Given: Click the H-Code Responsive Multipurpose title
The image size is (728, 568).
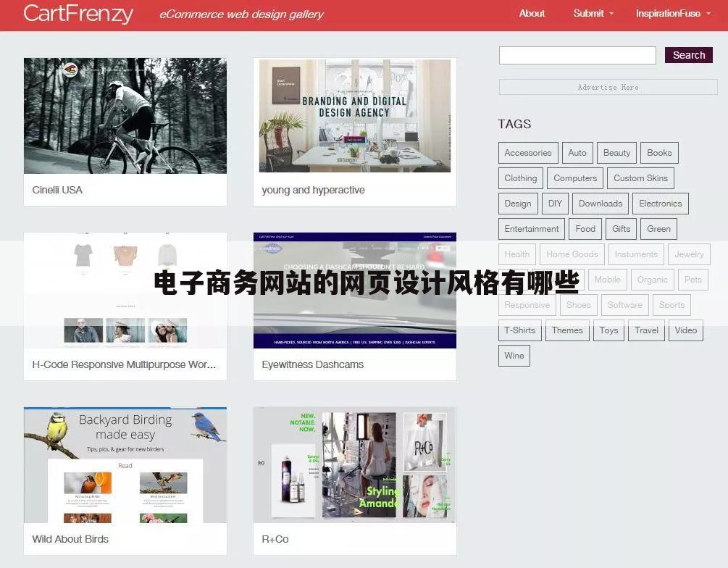Looking at the screenshot, I should tap(123, 364).
